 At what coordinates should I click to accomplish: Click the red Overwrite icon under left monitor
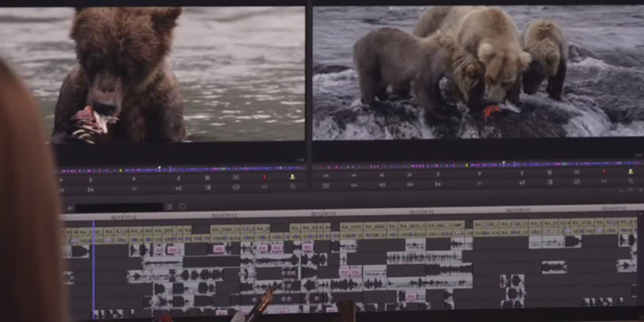click(x=265, y=177)
